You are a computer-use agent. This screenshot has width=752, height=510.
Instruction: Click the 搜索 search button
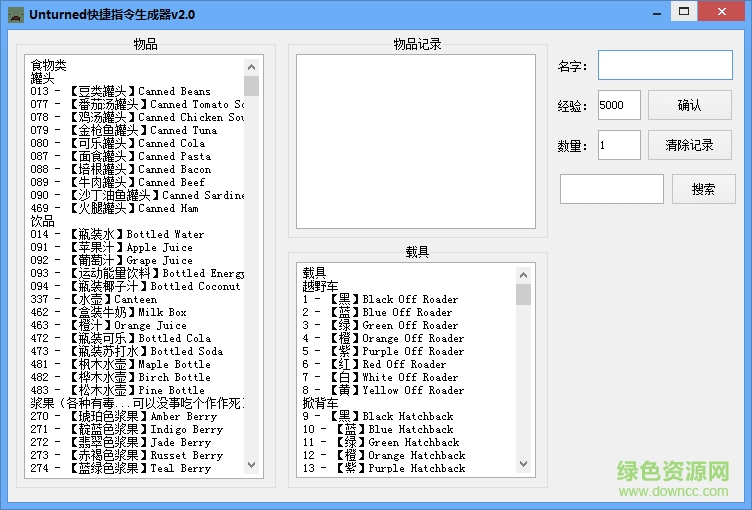pyautogui.click(x=704, y=189)
